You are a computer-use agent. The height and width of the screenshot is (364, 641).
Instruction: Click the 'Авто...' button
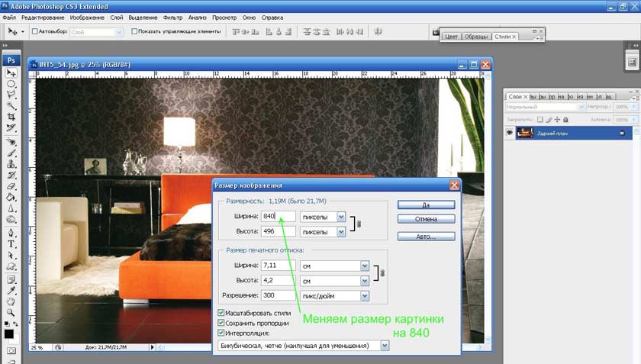(x=426, y=237)
